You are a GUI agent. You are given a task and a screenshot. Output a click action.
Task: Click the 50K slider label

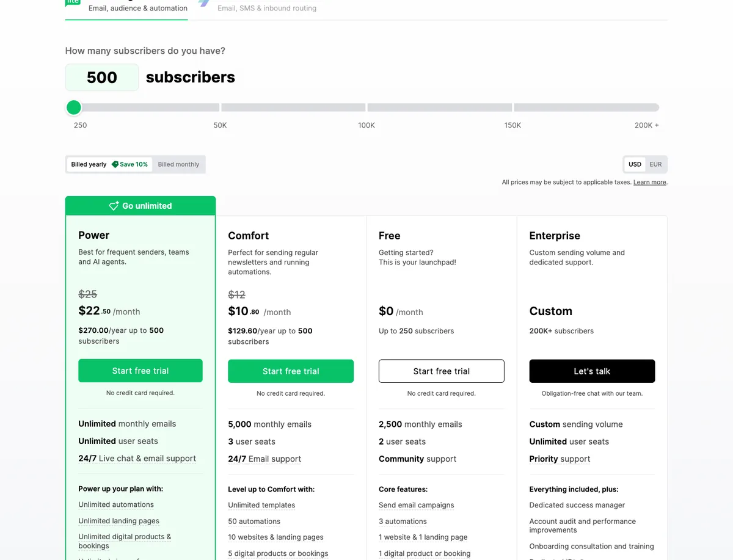click(220, 125)
